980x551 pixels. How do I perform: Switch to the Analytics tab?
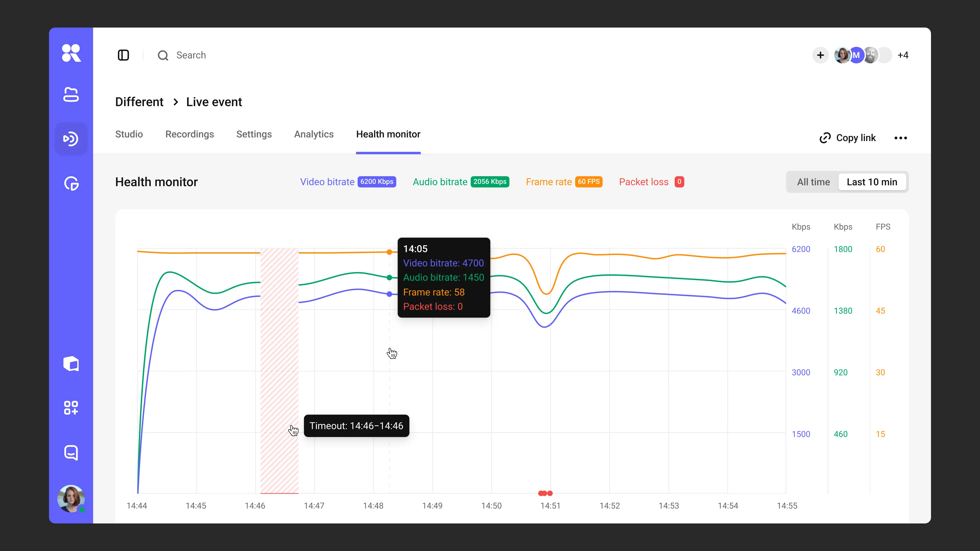(313, 134)
